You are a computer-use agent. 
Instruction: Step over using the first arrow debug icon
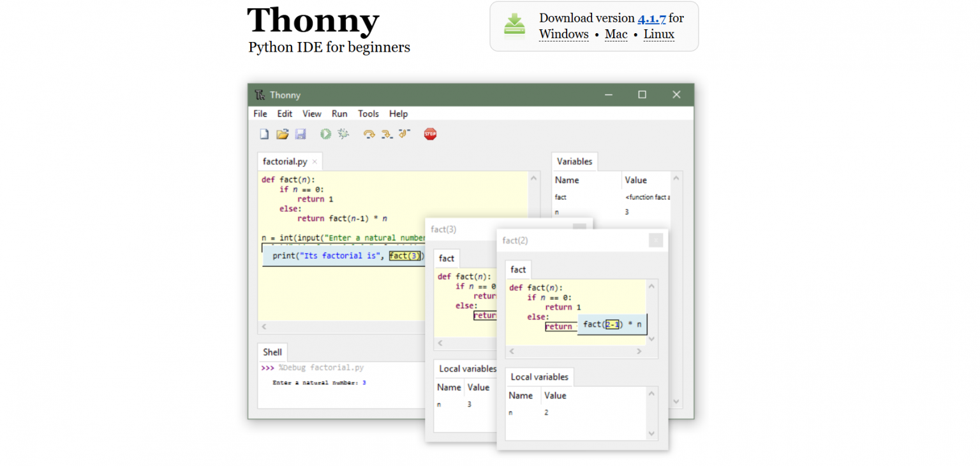point(368,134)
